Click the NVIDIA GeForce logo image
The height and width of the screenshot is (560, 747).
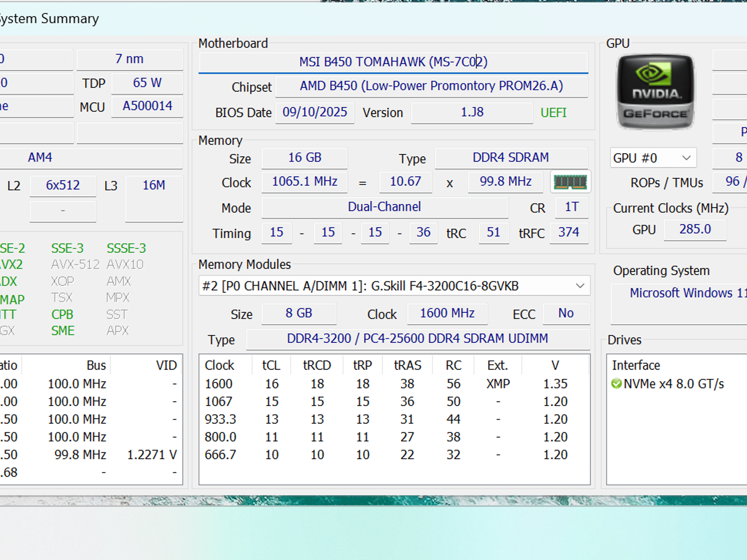pos(655,92)
